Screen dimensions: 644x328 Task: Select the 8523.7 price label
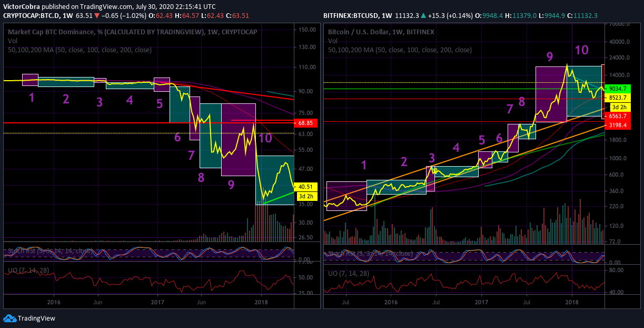[x=619, y=98]
